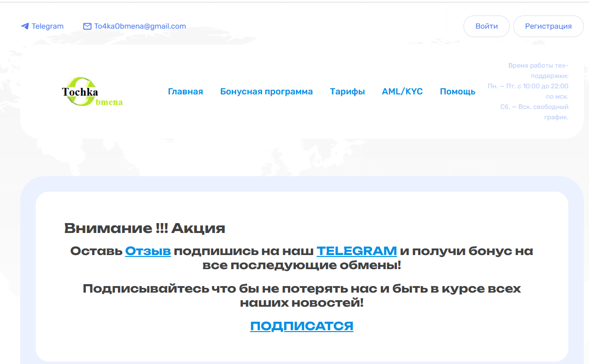Open the Помощь menu item
The width and height of the screenshot is (589, 364).
click(457, 92)
